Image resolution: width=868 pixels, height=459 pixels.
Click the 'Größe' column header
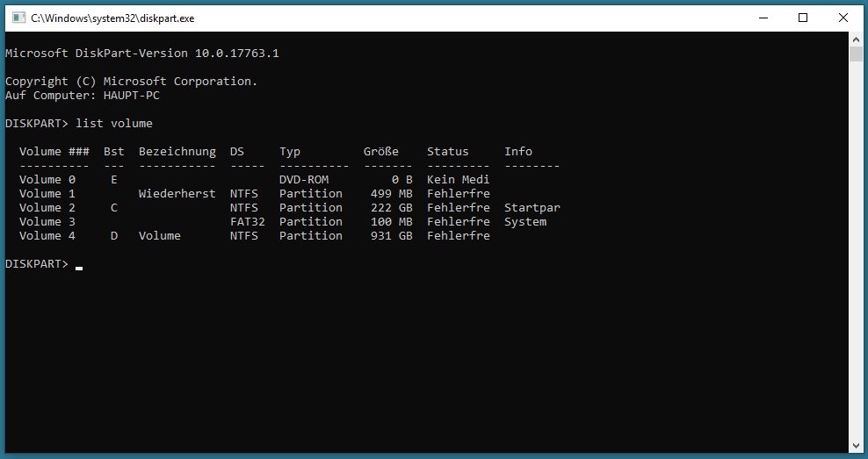(x=381, y=152)
